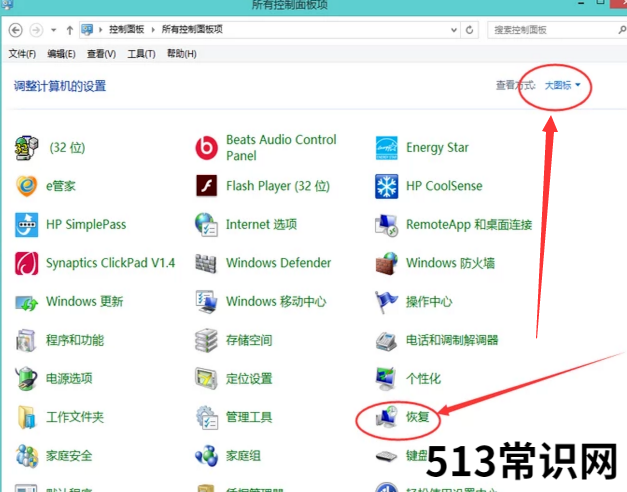Image resolution: width=627 pixels, height=492 pixels.
Task: Click the HP SimplePass icon
Action: [x=26, y=224]
